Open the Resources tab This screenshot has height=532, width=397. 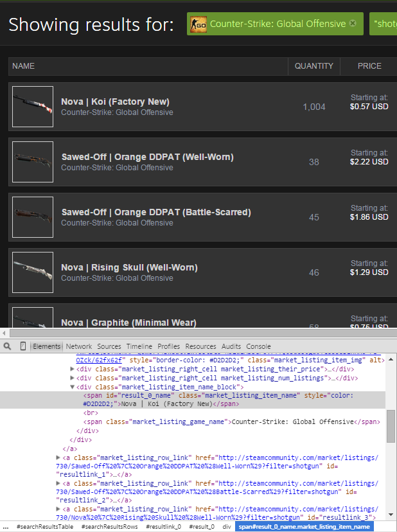200,346
